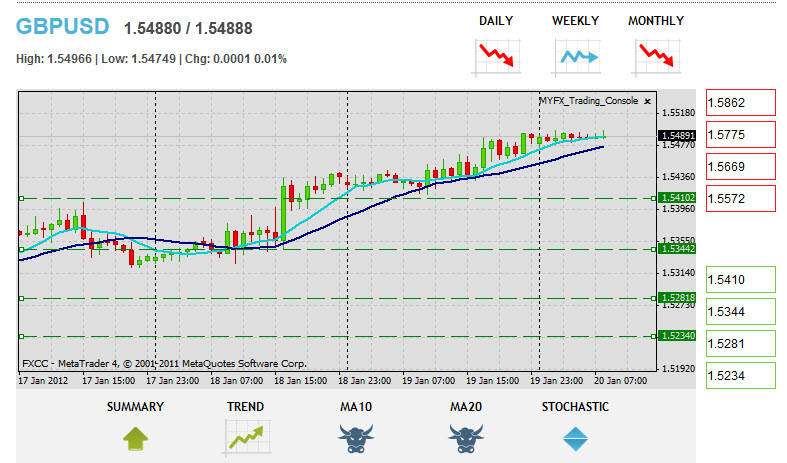Select the 1.5862 resistance level box
The image size is (787, 463).
tap(741, 102)
